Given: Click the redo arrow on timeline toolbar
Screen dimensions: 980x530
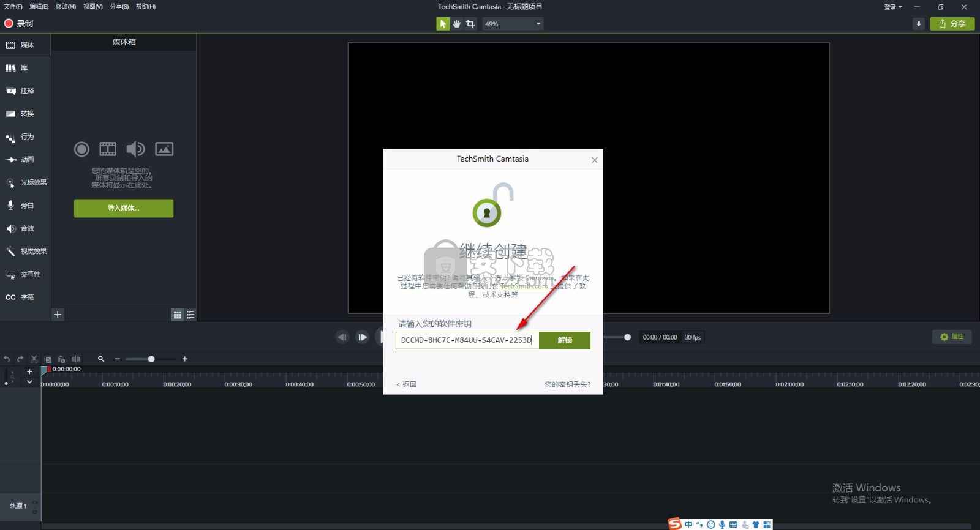Looking at the screenshot, I should point(20,359).
